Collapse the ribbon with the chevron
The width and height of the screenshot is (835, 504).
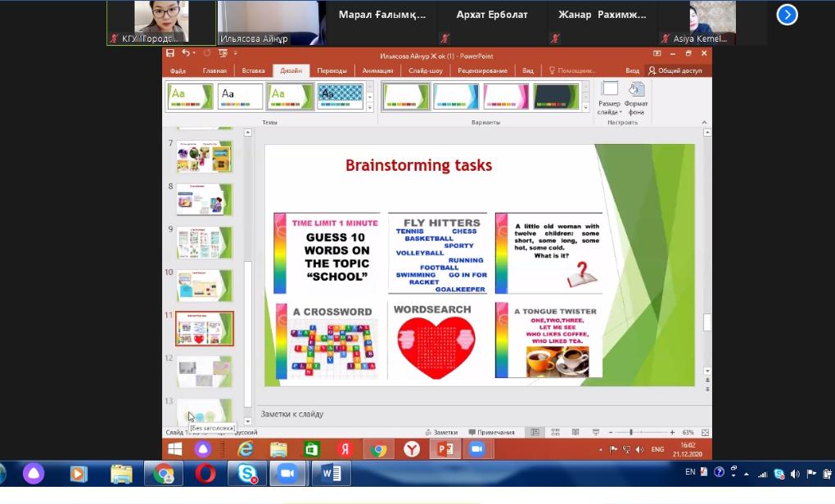point(705,123)
